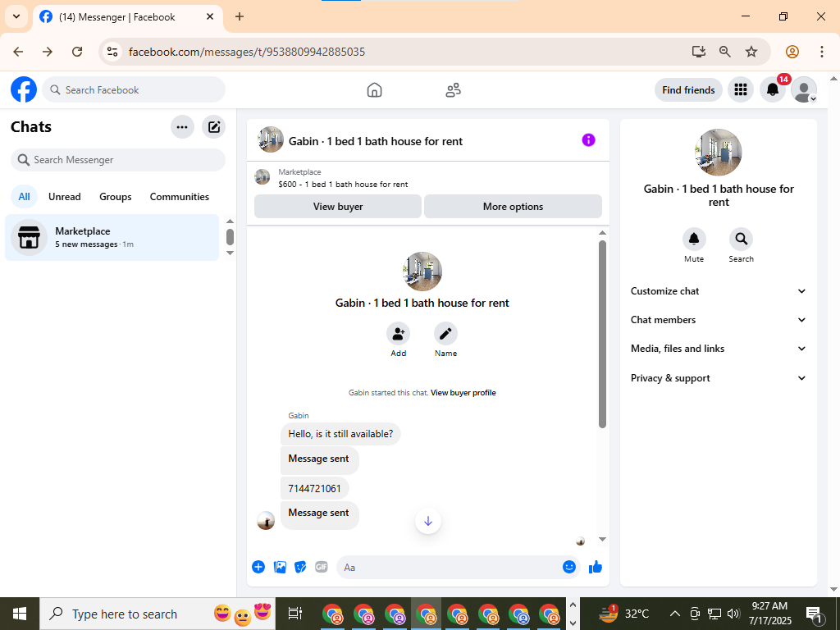The height and width of the screenshot is (630, 840).
Task: Expand Privacy & support section
Action: (718, 378)
